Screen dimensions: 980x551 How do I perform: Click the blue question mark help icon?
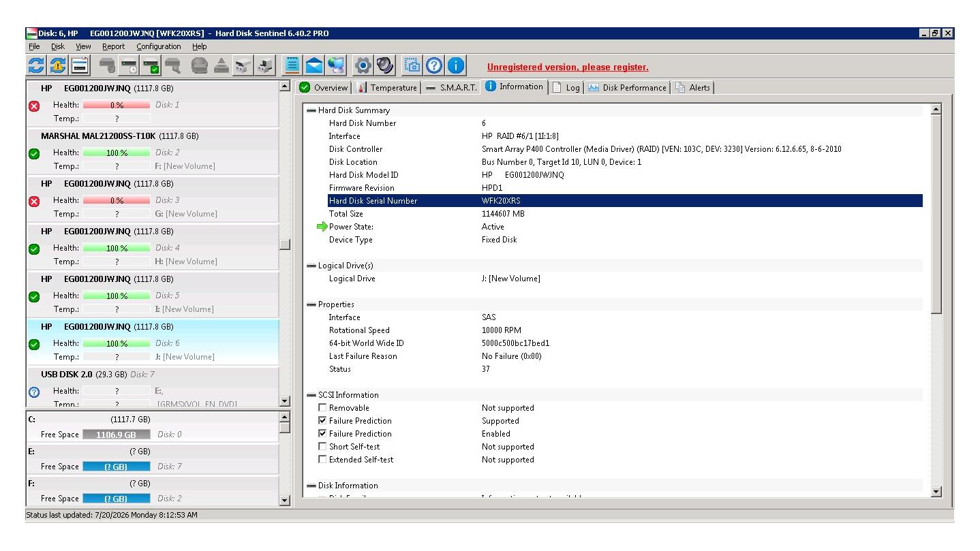tap(434, 65)
